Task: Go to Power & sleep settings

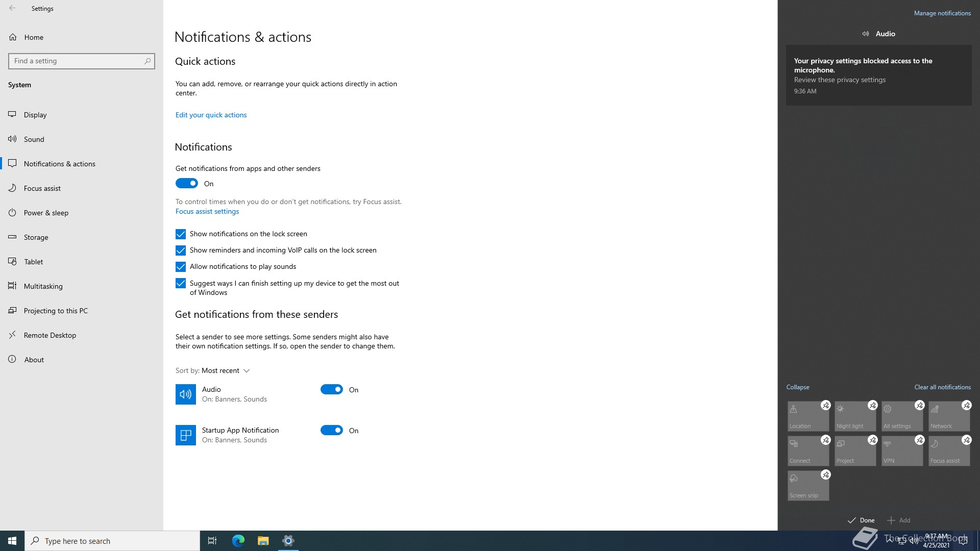Action: (46, 213)
